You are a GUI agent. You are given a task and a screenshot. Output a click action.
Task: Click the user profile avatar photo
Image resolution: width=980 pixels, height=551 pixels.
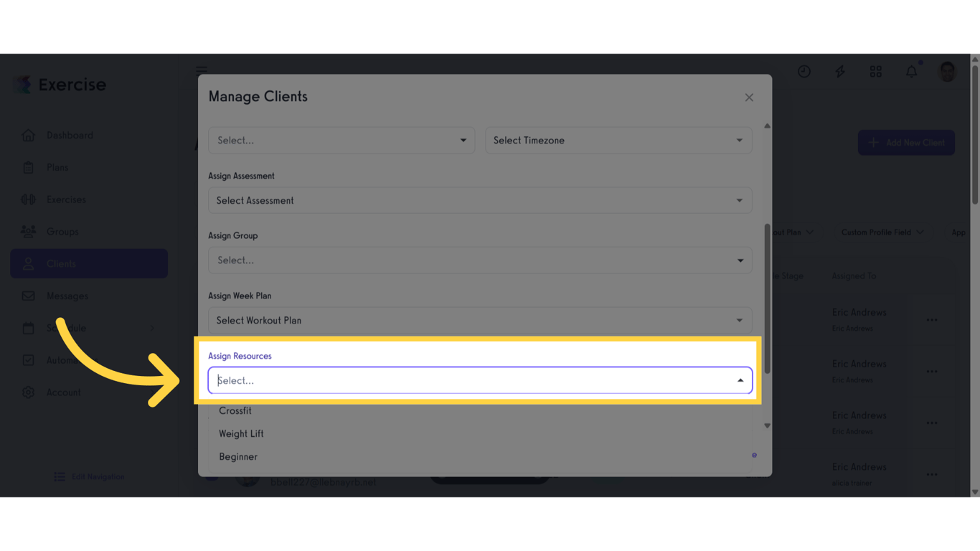tap(947, 71)
